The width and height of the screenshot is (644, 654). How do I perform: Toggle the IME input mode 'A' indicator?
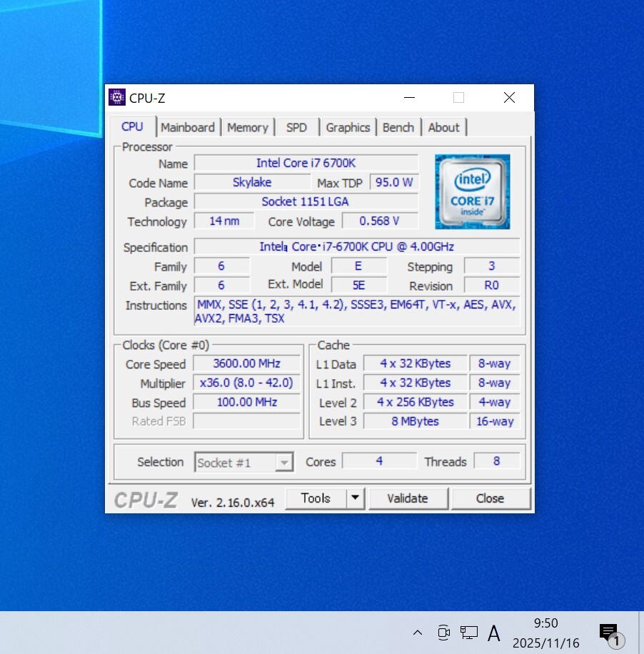click(x=493, y=633)
